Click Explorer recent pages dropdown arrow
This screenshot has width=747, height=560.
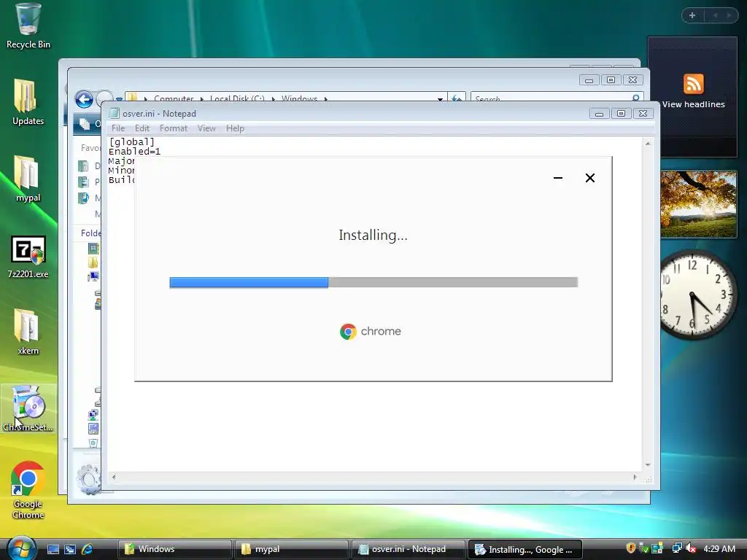(x=119, y=99)
